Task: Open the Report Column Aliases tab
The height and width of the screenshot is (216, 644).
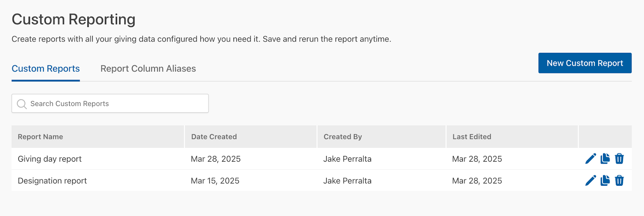Action: 148,69
